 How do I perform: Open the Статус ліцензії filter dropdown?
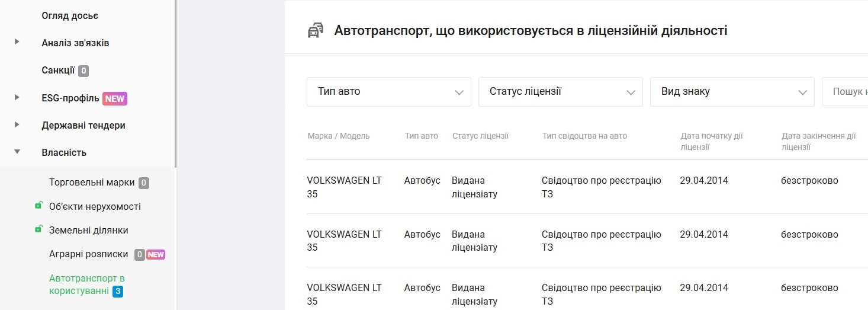pos(560,92)
